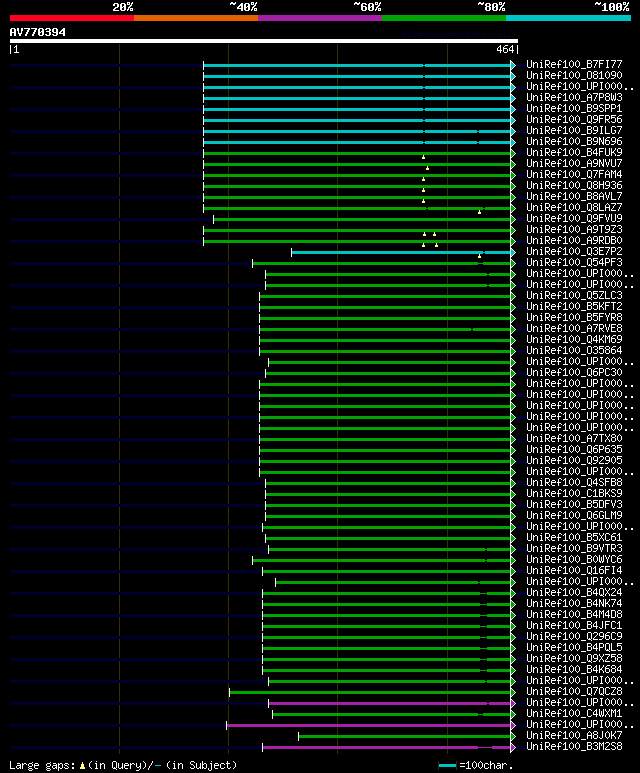
Task: Select the UniRef100_B8AVL7 label
Action: (574, 196)
